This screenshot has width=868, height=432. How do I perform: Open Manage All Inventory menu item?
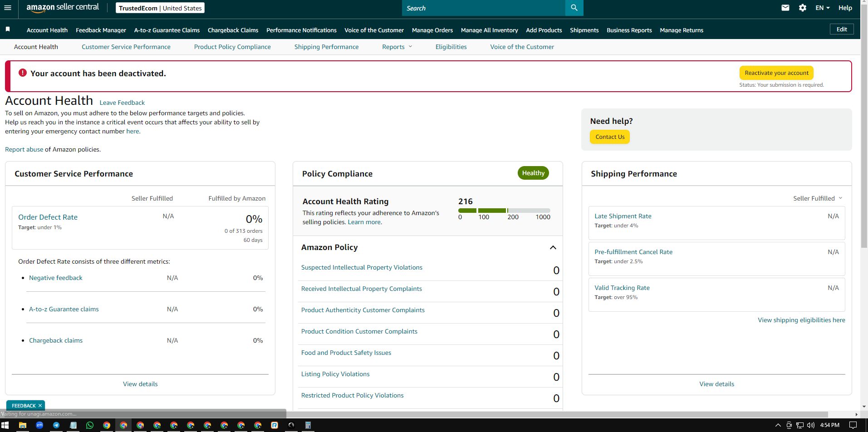(x=489, y=30)
